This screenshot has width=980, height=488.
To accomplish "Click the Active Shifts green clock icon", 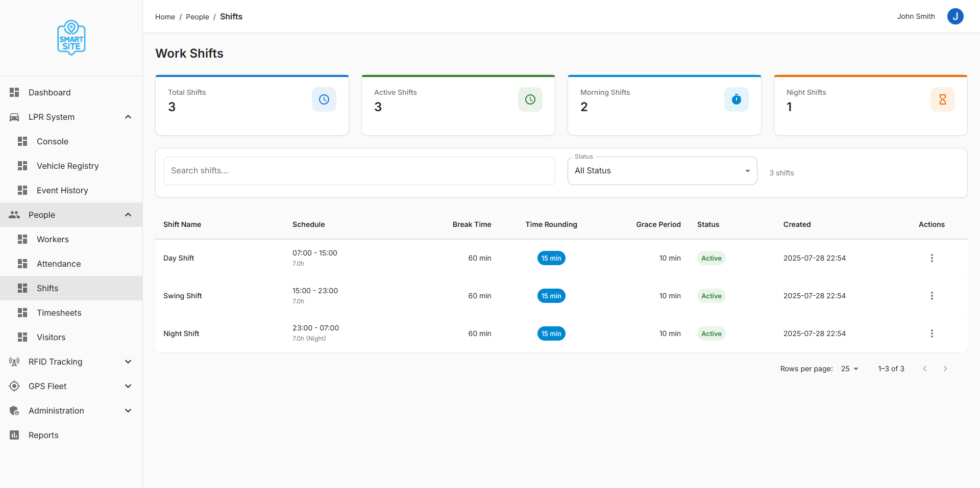I will click(x=530, y=99).
